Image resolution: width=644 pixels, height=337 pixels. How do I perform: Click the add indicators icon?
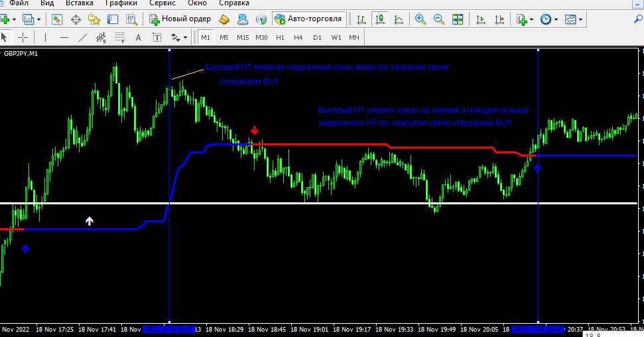pos(521,19)
